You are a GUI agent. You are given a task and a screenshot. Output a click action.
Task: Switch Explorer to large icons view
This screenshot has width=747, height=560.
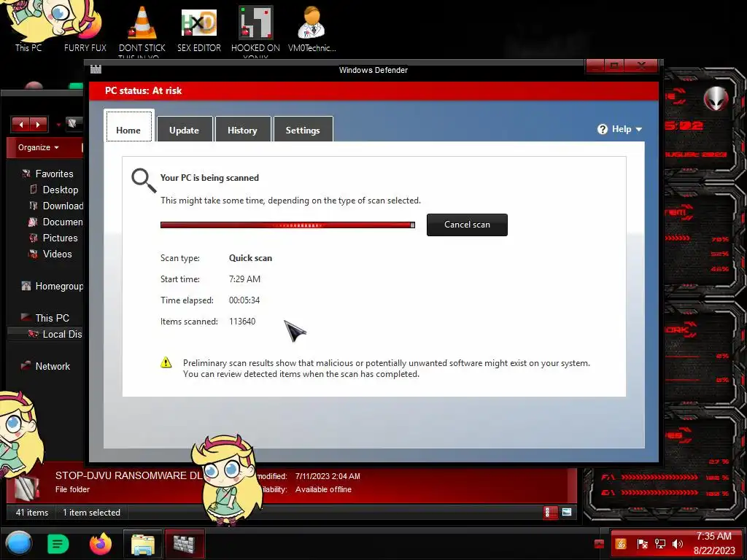pos(566,513)
